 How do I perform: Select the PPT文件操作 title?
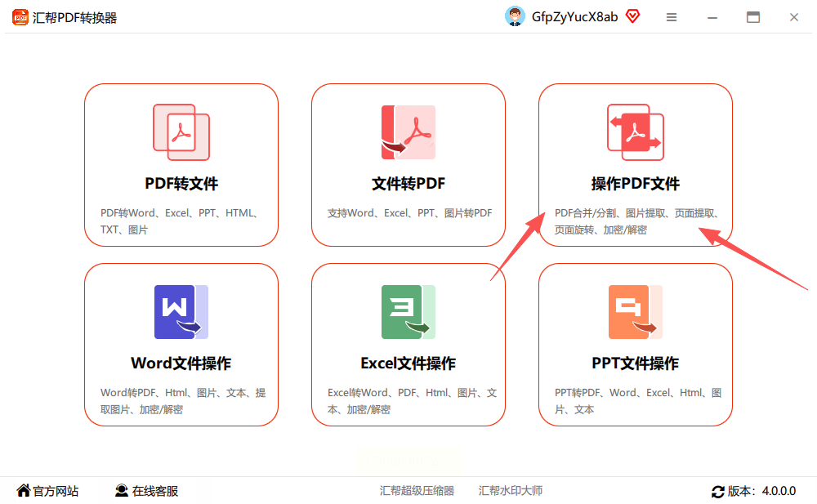pos(636,364)
